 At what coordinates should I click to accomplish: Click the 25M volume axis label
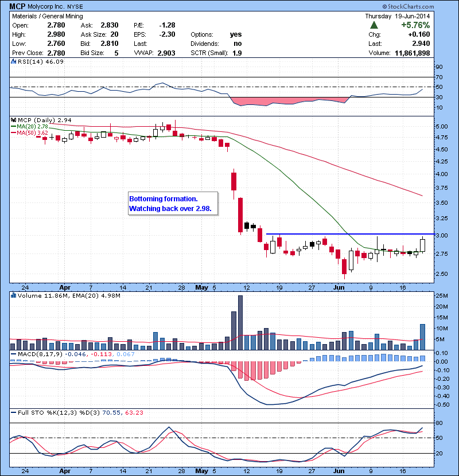point(442,296)
